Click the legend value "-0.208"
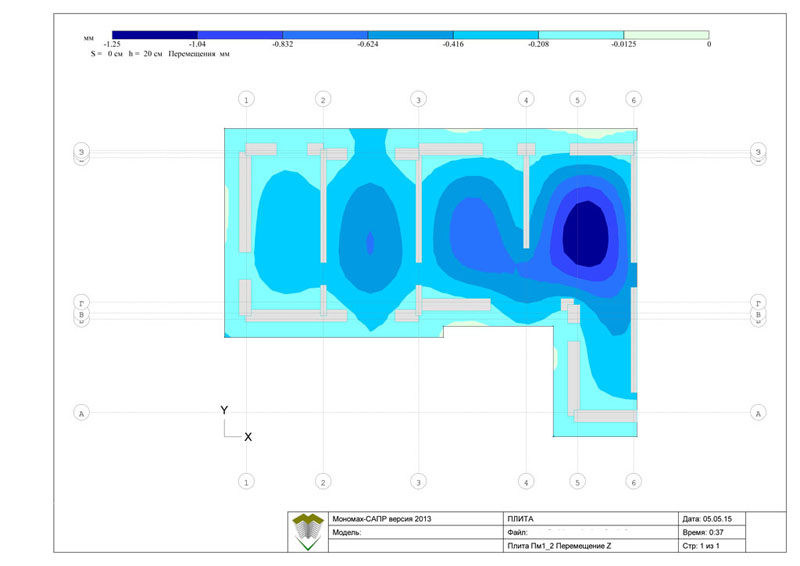800x566 pixels. [x=538, y=44]
